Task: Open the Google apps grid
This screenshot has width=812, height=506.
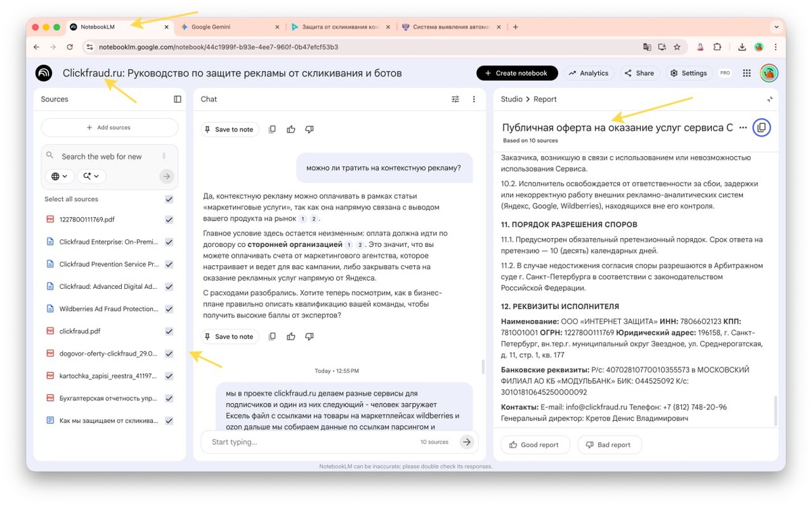Action: pos(747,73)
